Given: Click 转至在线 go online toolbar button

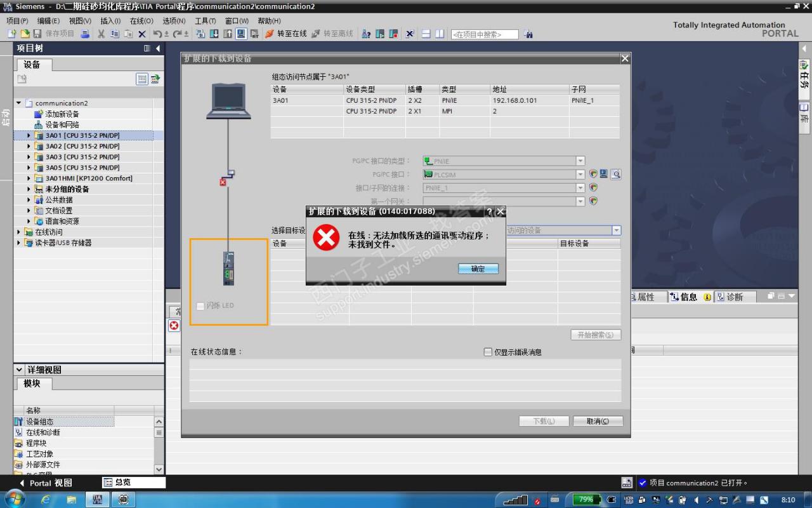Looking at the screenshot, I should tap(285, 34).
